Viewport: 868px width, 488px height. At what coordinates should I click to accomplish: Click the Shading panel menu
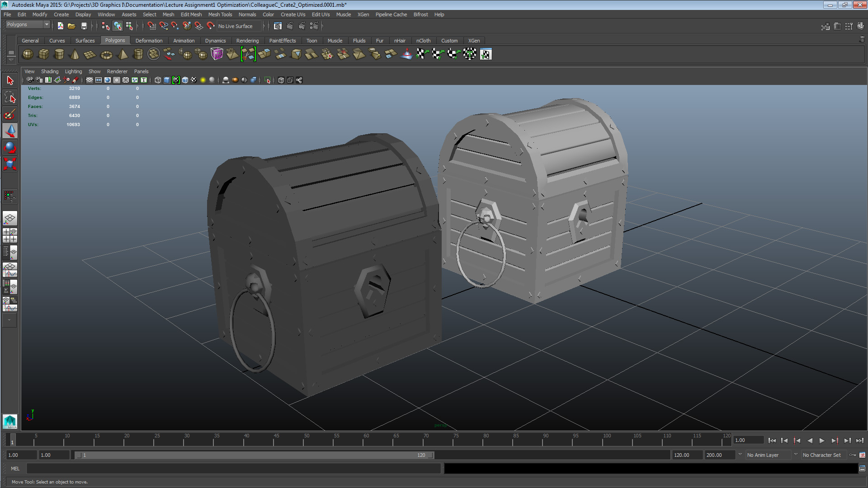click(50, 71)
